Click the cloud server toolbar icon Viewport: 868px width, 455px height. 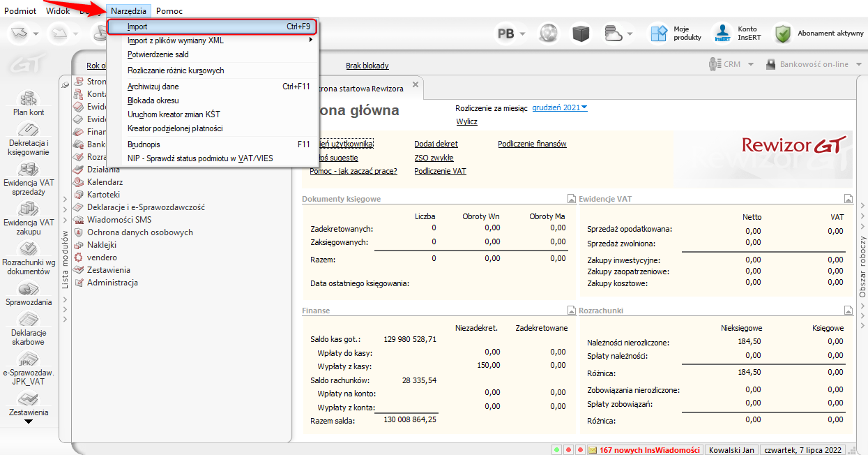(x=614, y=33)
